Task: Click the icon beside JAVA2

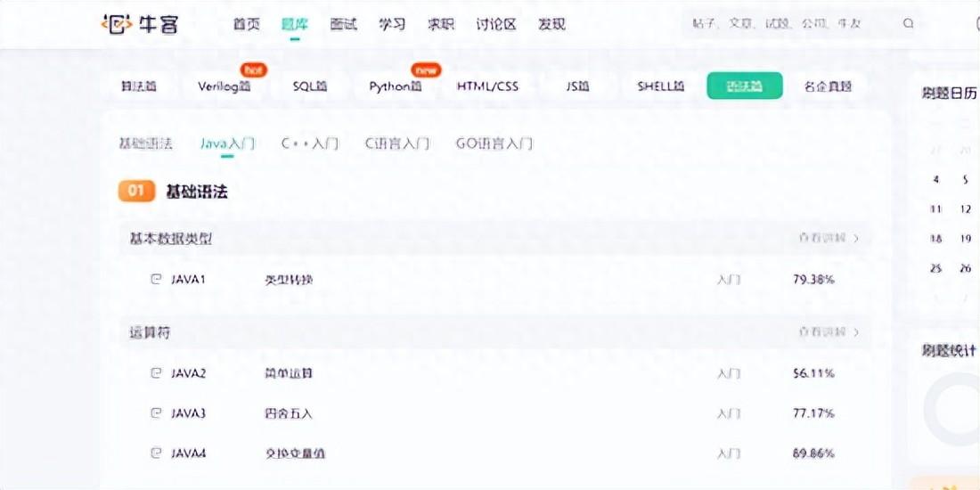Action: coord(156,373)
